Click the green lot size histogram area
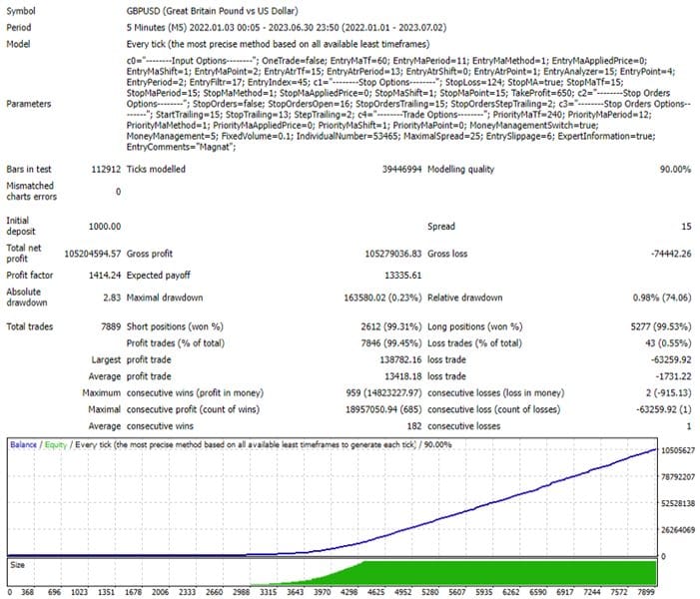700x599 pixels. [509, 573]
